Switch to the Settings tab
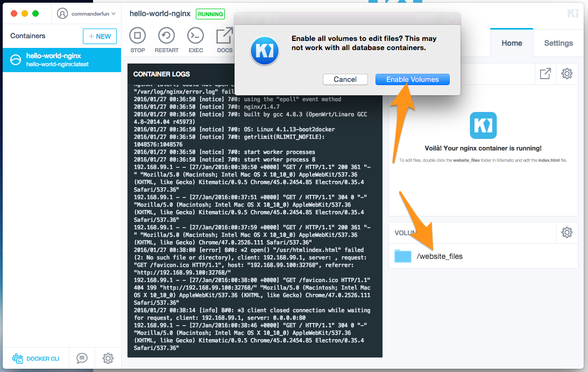The image size is (588, 372). pos(558,43)
